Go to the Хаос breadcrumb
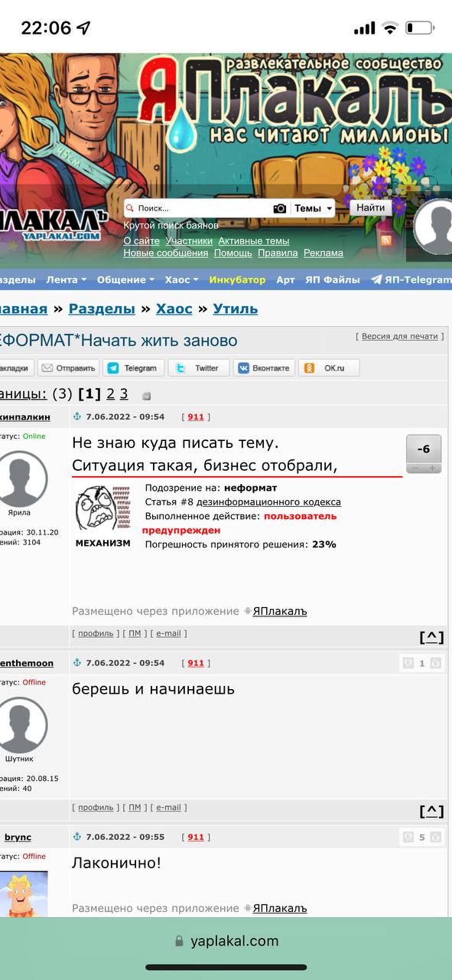The image size is (452, 980). (174, 309)
